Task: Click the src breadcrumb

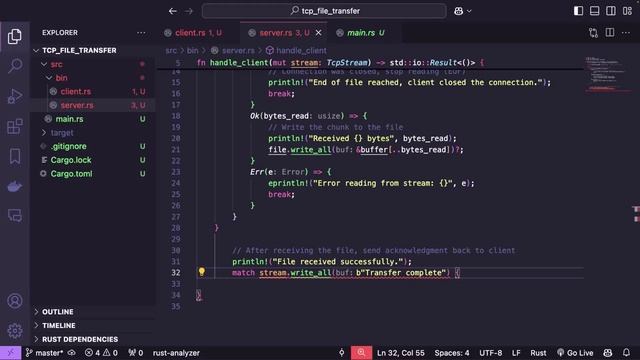Action: pyautogui.click(x=171, y=51)
